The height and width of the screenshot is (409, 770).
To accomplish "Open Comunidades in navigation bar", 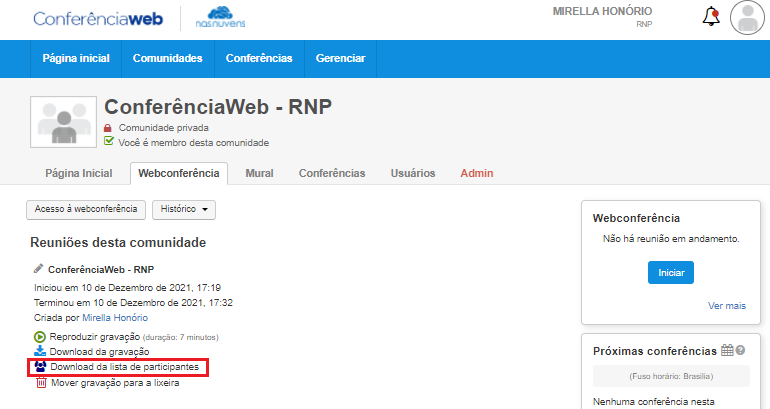I will (167, 58).
